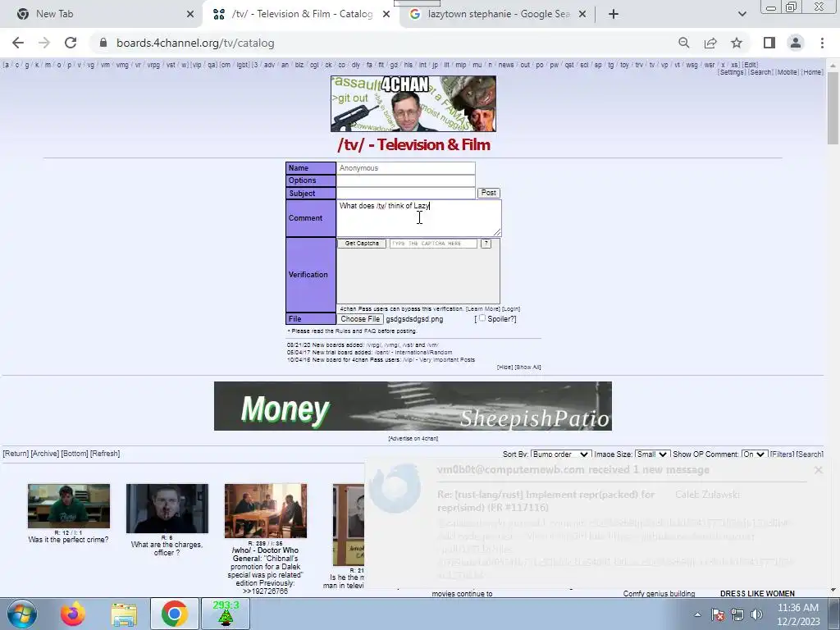Screen dimensions: 840x630
Task: Click the 4chan banner image
Action: [413, 103]
